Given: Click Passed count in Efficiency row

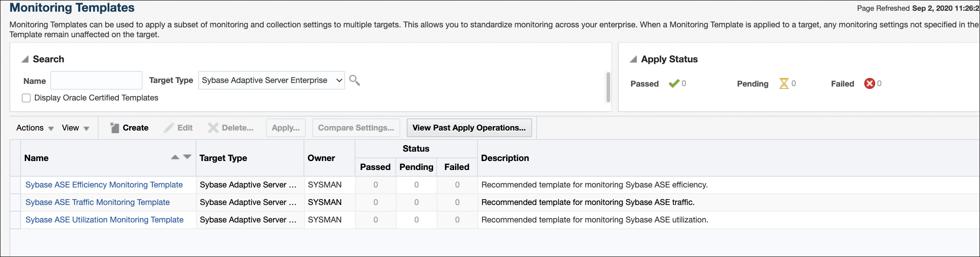Looking at the screenshot, I should tap(376, 185).
